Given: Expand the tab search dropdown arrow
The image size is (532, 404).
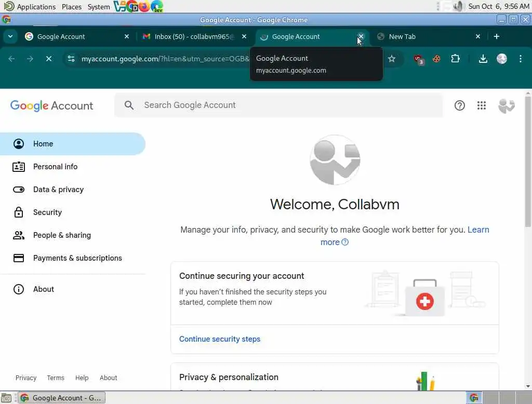Looking at the screenshot, I should tap(10, 36).
